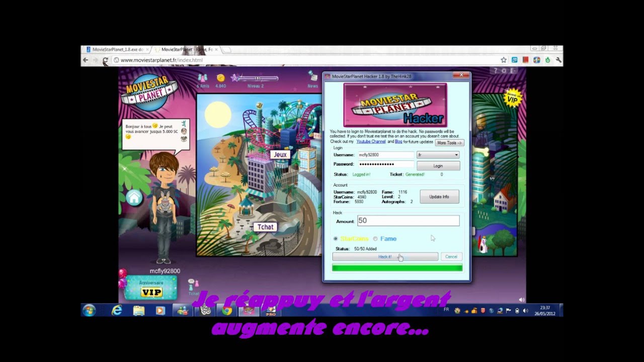Open the Tchat area on the map
Image resolution: width=644 pixels, height=362 pixels.
266,227
